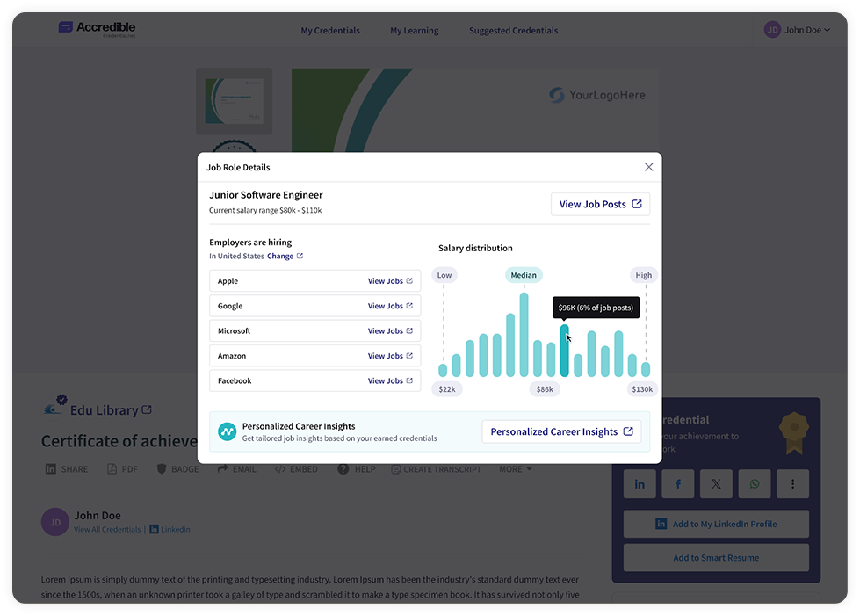The width and height of the screenshot is (860, 616).
Task: Share on LinkedIn via the in icon
Action: click(x=640, y=484)
